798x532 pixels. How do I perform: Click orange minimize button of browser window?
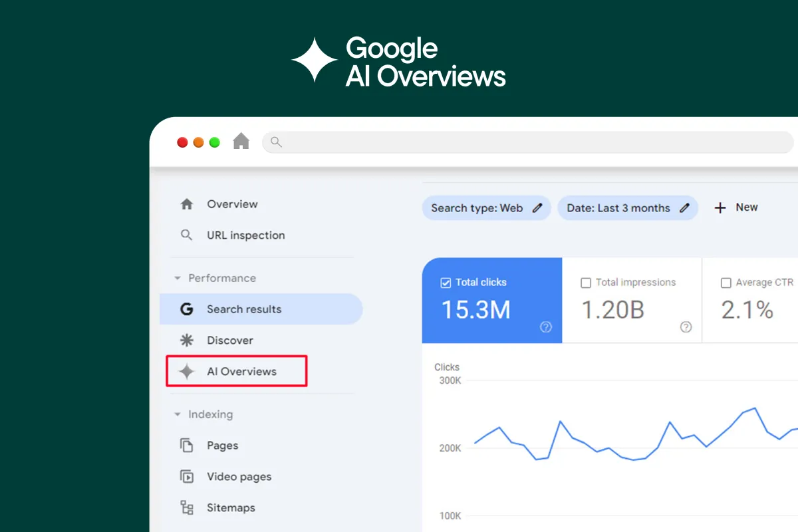pos(198,142)
